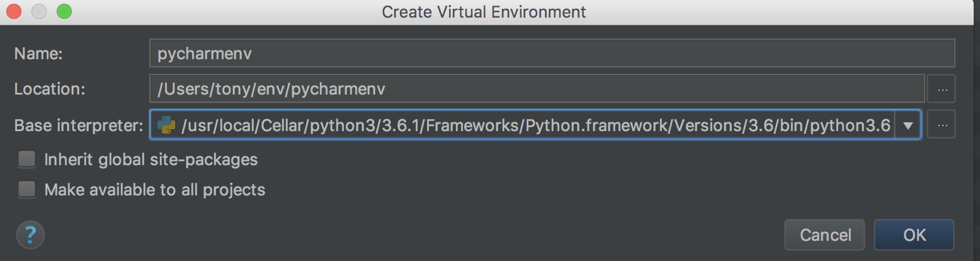Focus the Name field containing pycharmenv
This screenshot has width=980, height=261.
tap(552, 54)
